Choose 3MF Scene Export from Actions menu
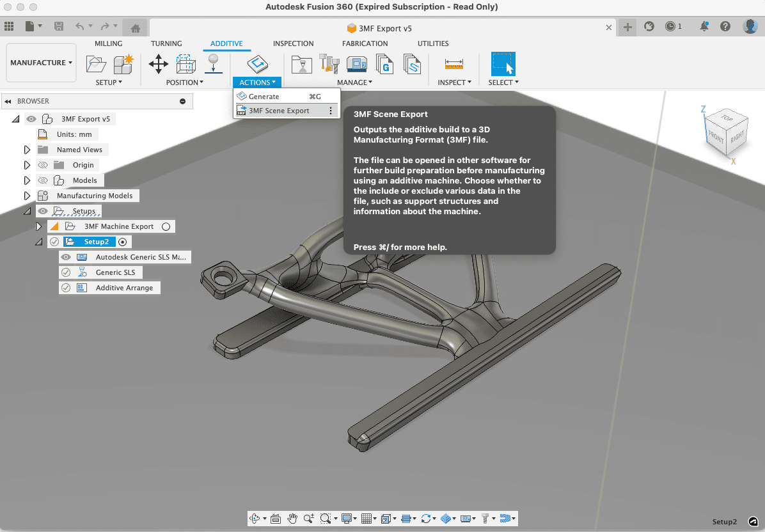The width and height of the screenshot is (765, 532). point(279,111)
